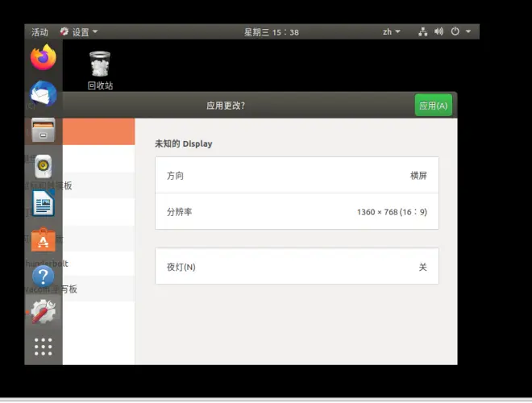Click the power icon in top bar
This screenshot has width=532, height=403.
point(455,31)
